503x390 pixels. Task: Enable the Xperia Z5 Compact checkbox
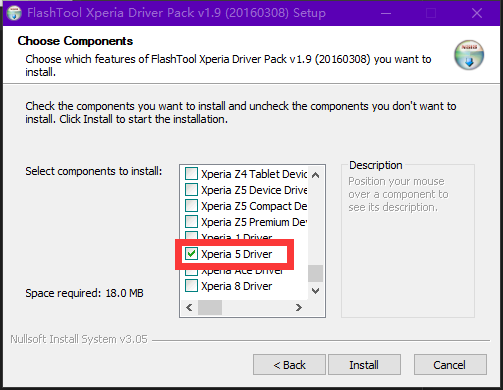coord(191,206)
